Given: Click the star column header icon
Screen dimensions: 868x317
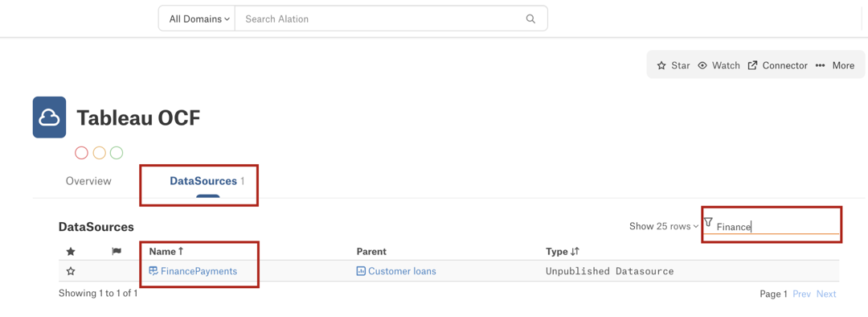Looking at the screenshot, I should (x=71, y=252).
